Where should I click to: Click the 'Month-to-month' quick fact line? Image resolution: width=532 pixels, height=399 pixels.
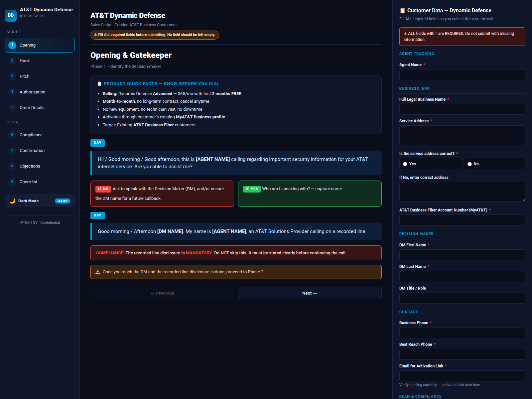coord(156,101)
